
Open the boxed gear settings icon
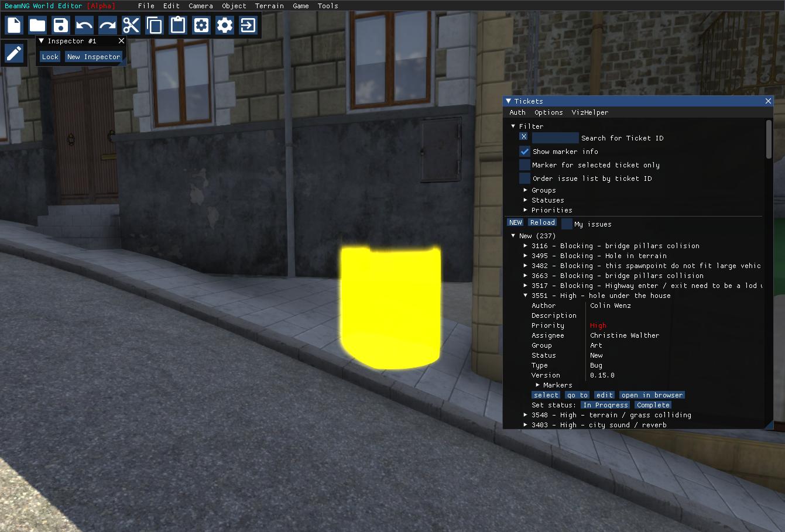point(201,25)
